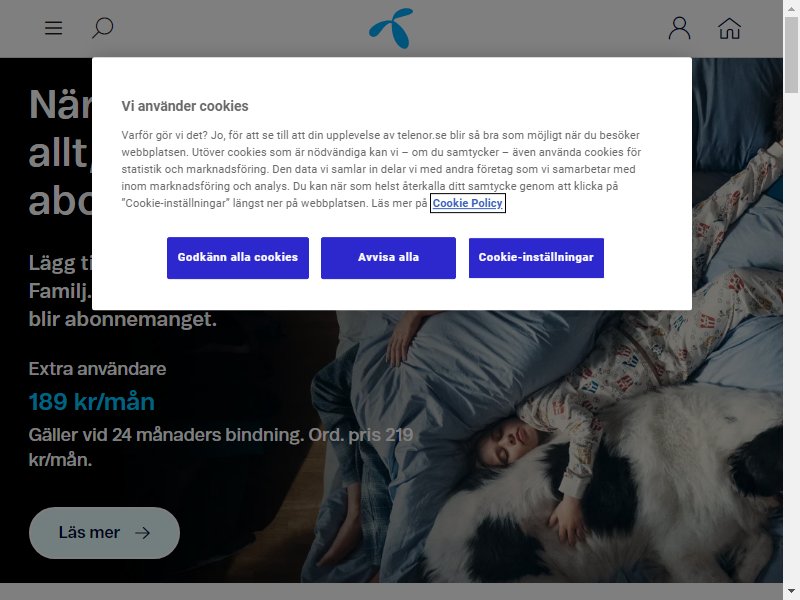
Task: Open the search magnifier icon
Action: tap(102, 28)
